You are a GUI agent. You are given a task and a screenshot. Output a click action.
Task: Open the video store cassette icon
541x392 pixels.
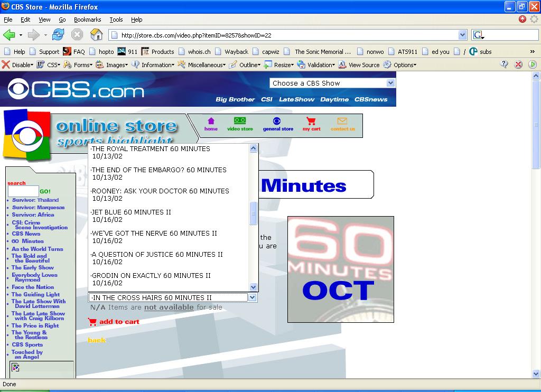pos(240,121)
